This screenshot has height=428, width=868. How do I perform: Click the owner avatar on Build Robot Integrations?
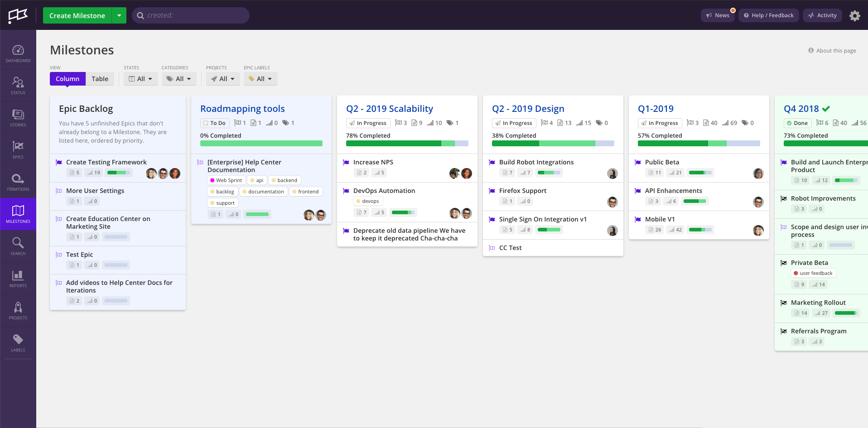pyautogui.click(x=612, y=173)
